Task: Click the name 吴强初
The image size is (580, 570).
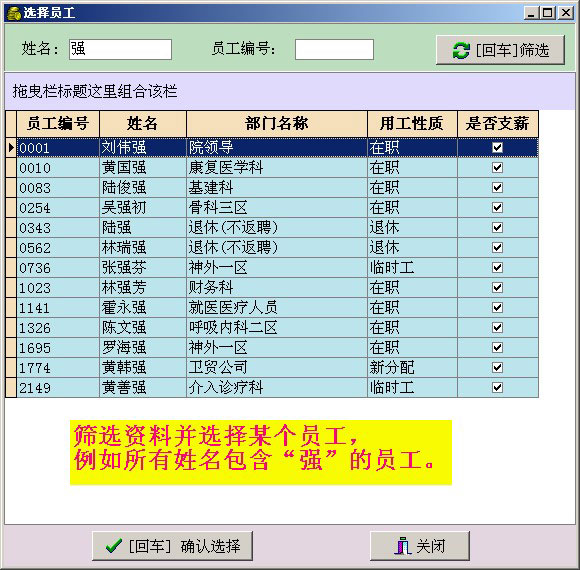Action: click(x=124, y=208)
